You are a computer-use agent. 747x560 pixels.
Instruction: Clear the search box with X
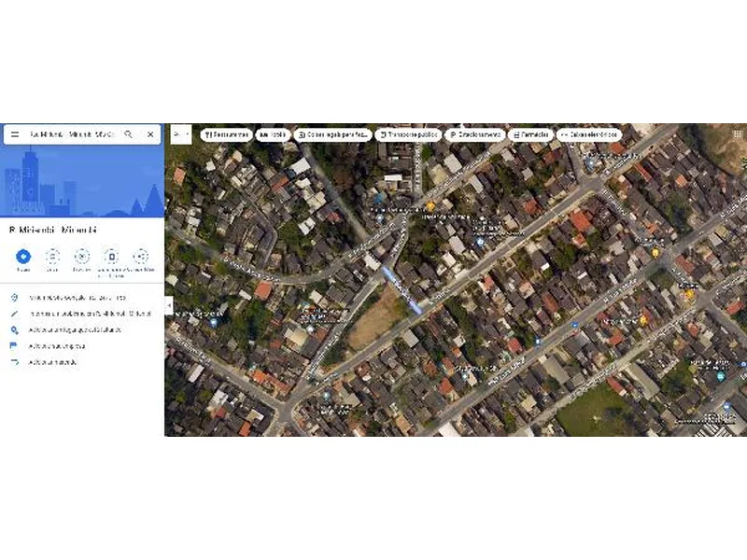(150, 134)
